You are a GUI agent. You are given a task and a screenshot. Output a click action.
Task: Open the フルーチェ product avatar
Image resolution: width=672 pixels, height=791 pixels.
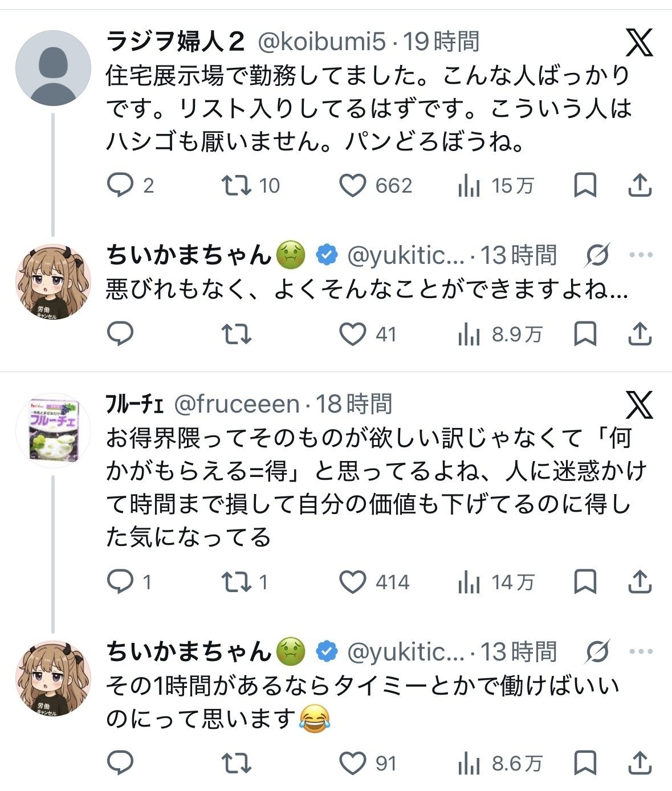(x=53, y=430)
